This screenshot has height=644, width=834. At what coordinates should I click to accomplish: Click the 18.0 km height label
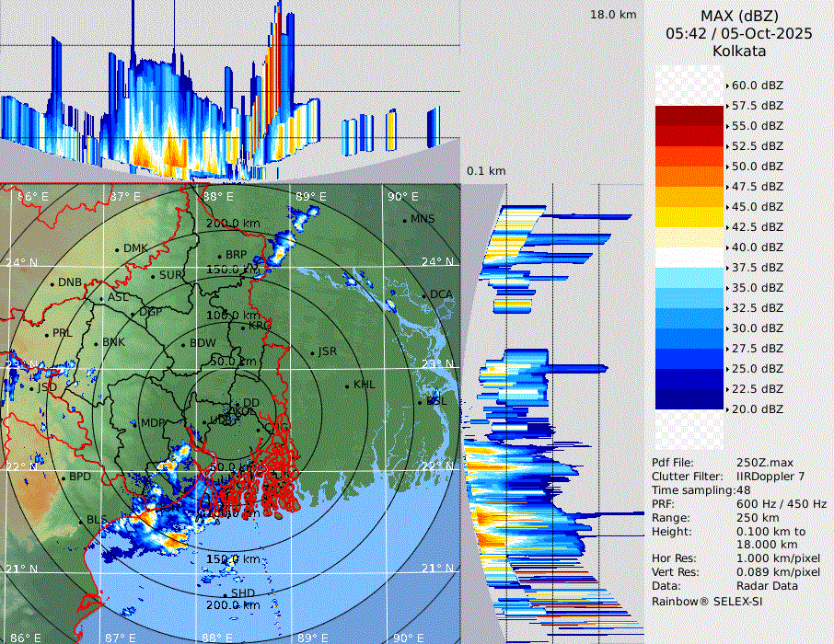pos(613,15)
